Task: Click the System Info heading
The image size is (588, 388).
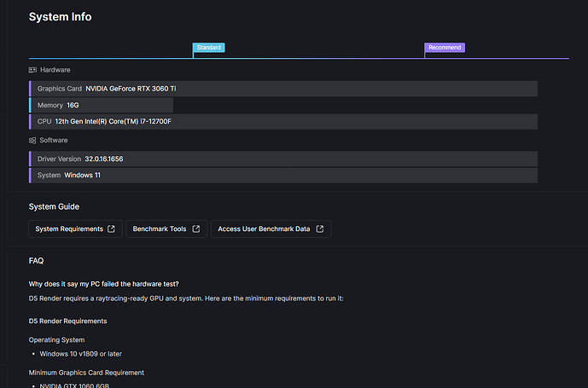Action: [x=60, y=17]
